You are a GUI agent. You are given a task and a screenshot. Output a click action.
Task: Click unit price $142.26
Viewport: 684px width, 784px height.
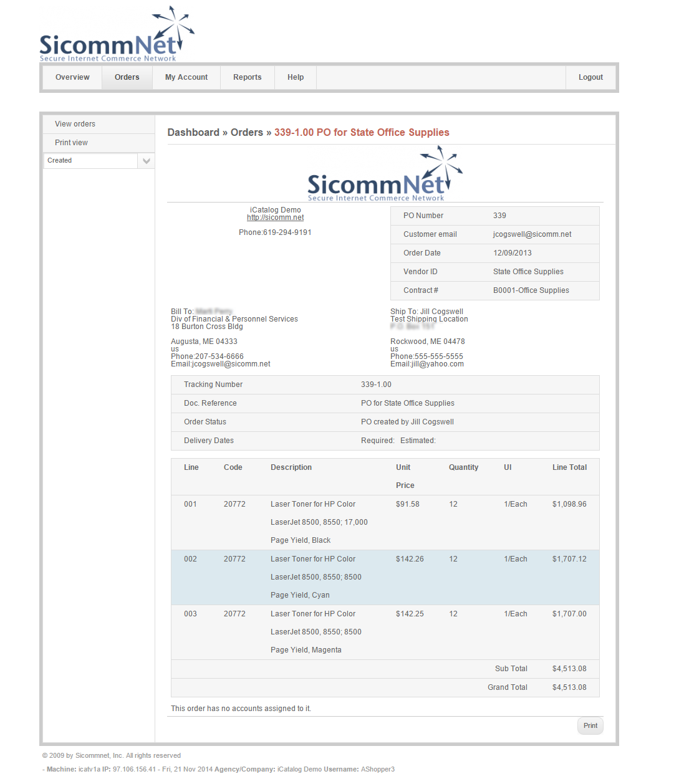pyautogui.click(x=410, y=559)
